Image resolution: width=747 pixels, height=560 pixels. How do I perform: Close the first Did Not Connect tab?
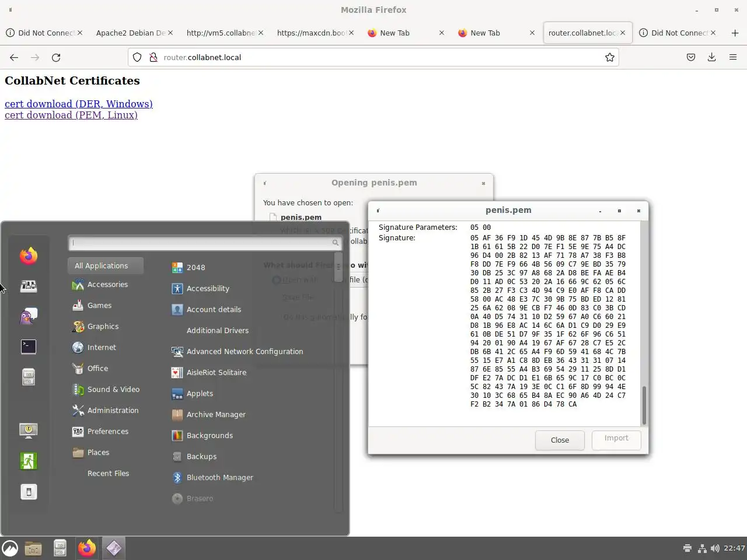coord(80,33)
